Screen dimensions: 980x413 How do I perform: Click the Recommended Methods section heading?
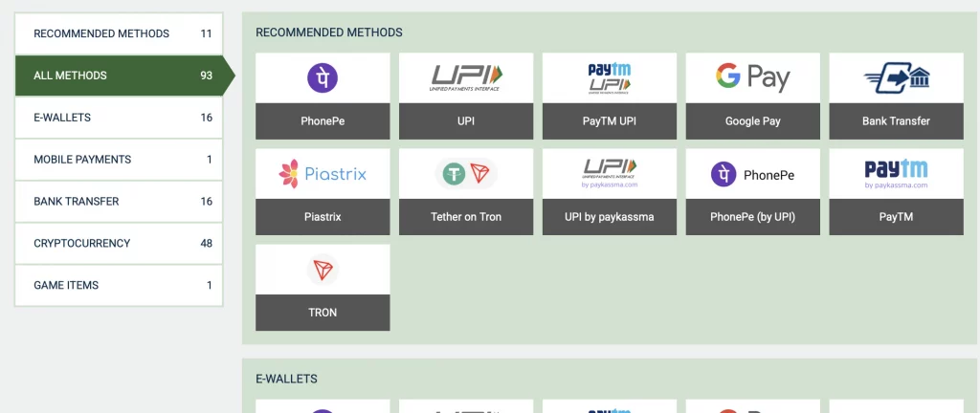[329, 33]
